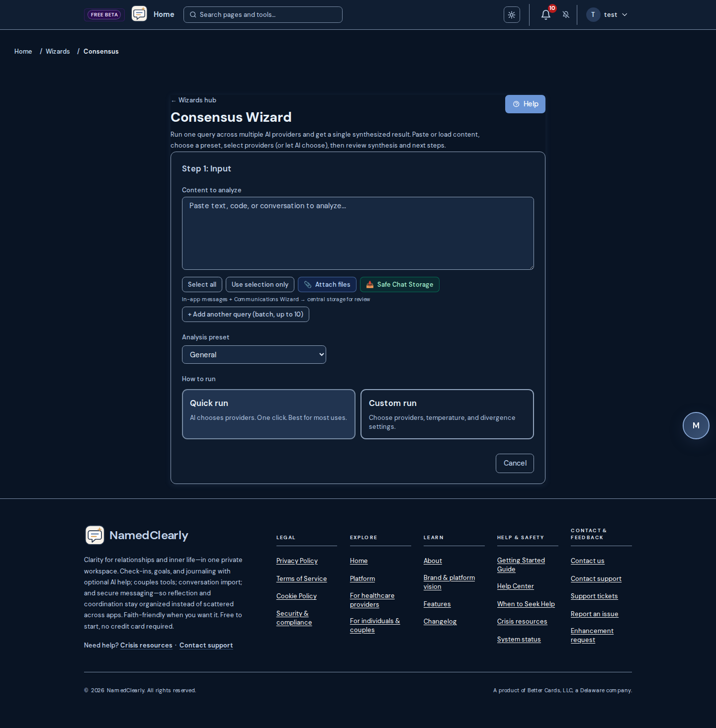Choose the Quick run option
Screen dimensions: 716x728
click(268, 414)
